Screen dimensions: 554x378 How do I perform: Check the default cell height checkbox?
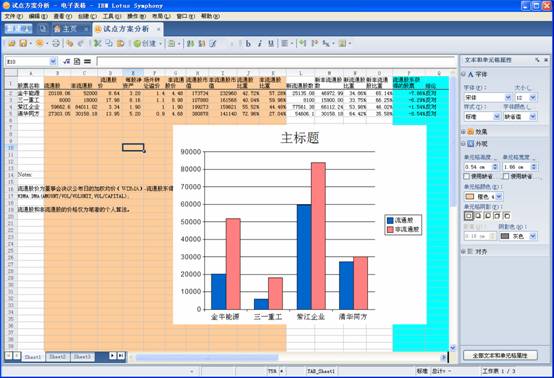(466, 176)
